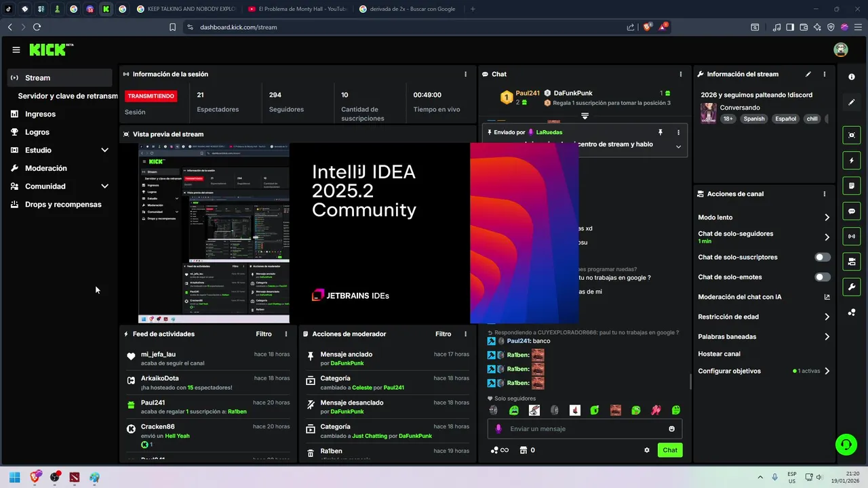The width and height of the screenshot is (868, 488).
Task: Click the shop icon below the message box
Action: [524, 450]
